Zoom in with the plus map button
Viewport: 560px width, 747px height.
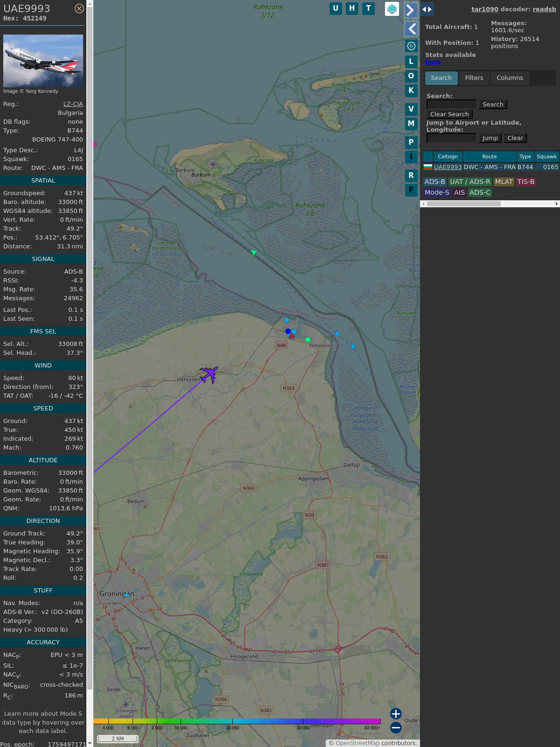(x=396, y=714)
